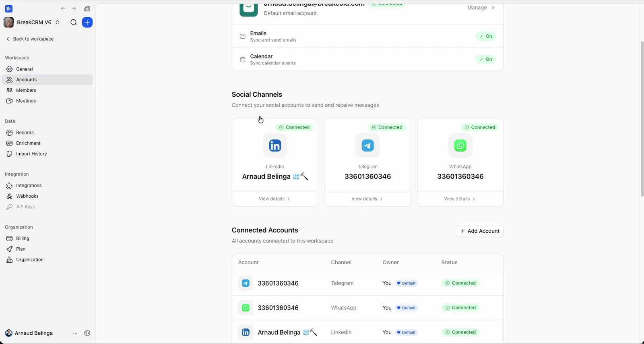Select Accounts in the sidebar
This screenshot has width=644, height=344.
click(47, 80)
